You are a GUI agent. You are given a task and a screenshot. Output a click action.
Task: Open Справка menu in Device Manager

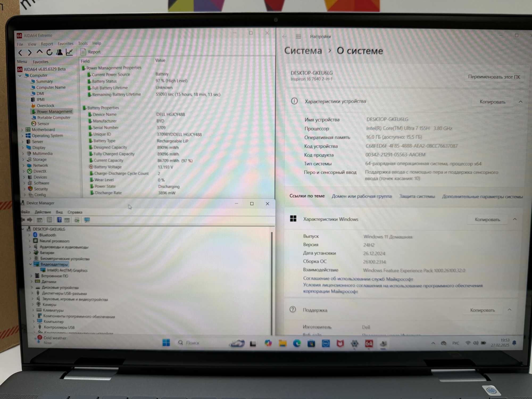tap(75, 212)
